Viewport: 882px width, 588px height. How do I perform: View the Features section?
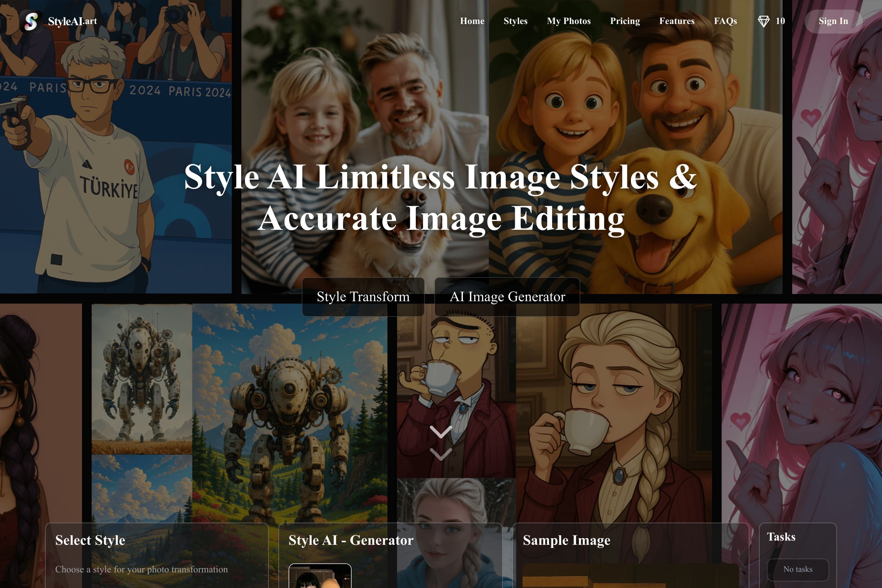(676, 21)
